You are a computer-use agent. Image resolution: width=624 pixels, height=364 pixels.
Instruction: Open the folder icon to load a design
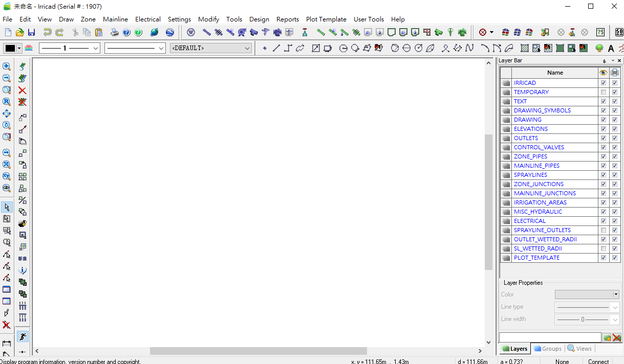pyautogui.click(x=19, y=33)
